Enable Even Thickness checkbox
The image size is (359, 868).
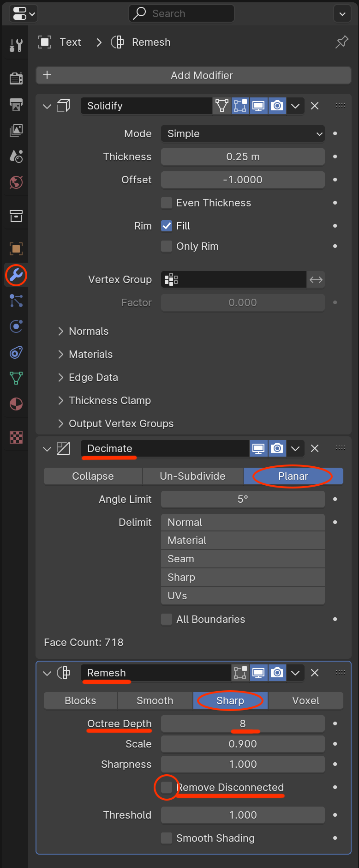pos(167,203)
